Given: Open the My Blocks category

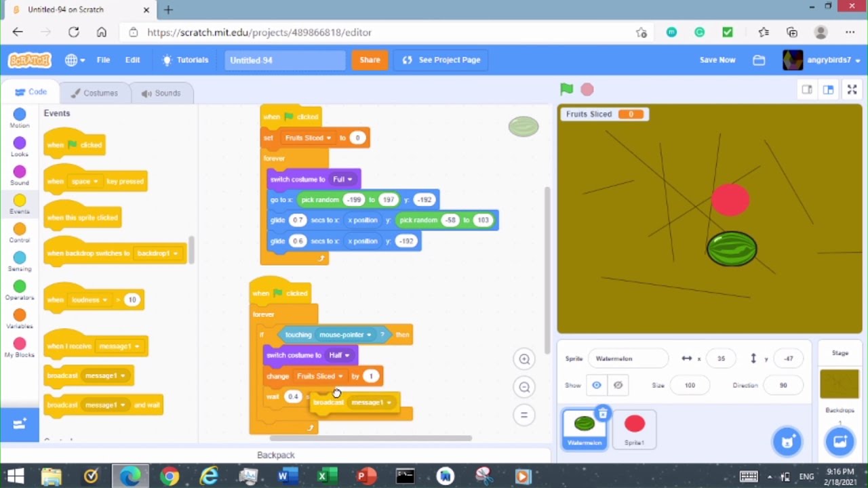Looking at the screenshot, I should point(20,347).
